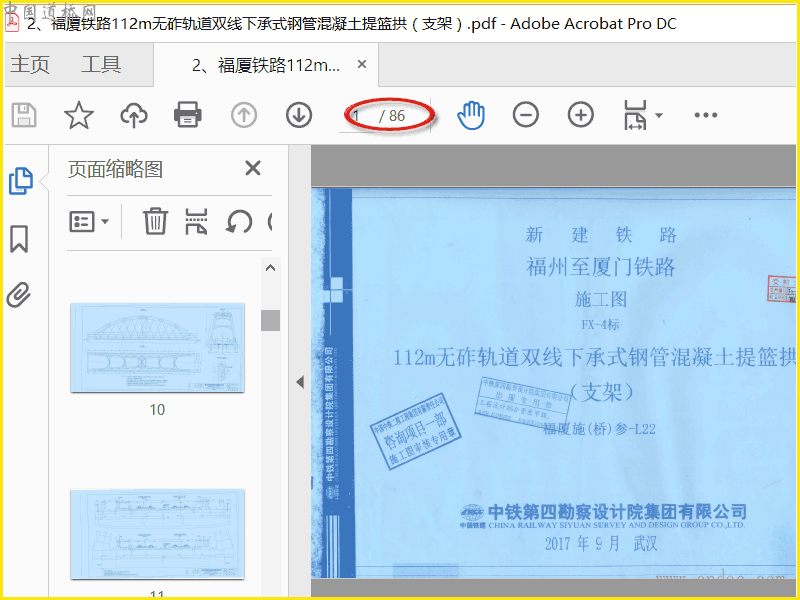Screen dimensions: 800x600
Task: Switch to the 主页 tab
Action: coord(30,64)
